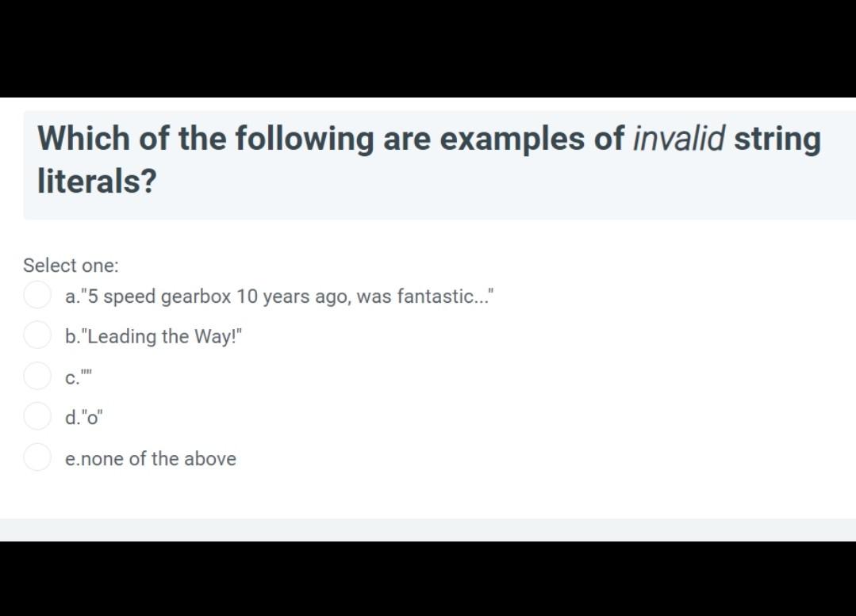Image resolution: width=856 pixels, height=616 pixels.
Task: Click the "Select one:" label
Action: [x=71, y=266]
